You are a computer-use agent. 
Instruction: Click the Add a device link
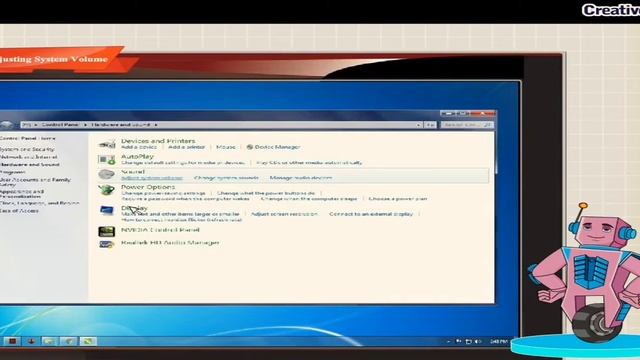click(139, 147)
